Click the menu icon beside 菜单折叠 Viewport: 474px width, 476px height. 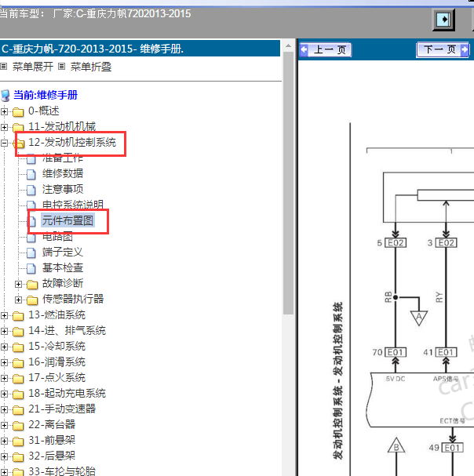coord(61,66)
